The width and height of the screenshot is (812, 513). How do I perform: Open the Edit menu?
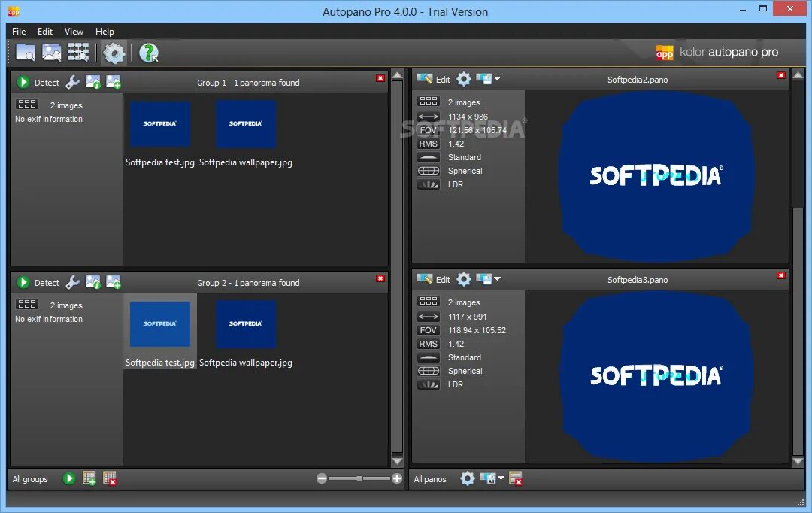tap(45, 31)
